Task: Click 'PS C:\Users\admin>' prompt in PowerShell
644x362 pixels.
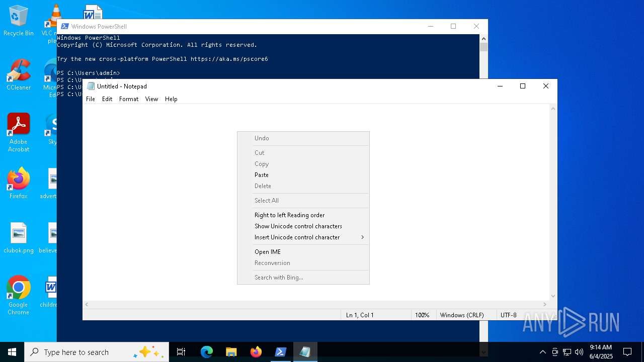Action: (x=89, y=73)
